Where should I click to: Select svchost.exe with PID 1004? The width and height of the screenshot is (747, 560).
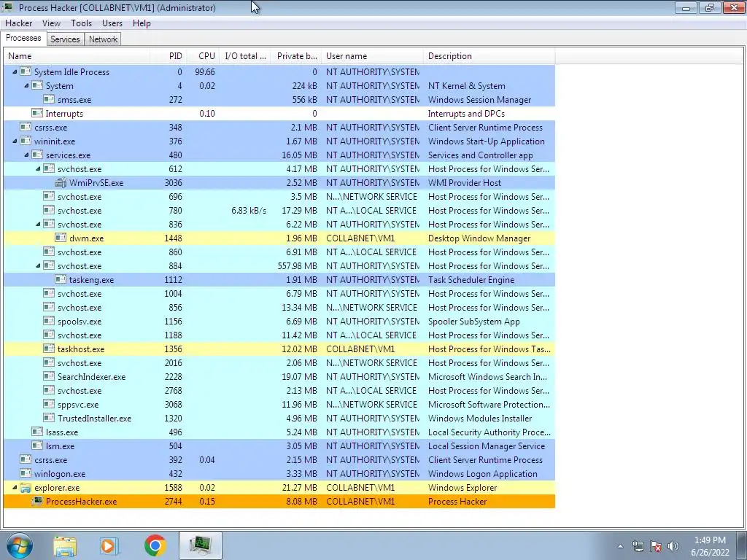tap(279, 294)
